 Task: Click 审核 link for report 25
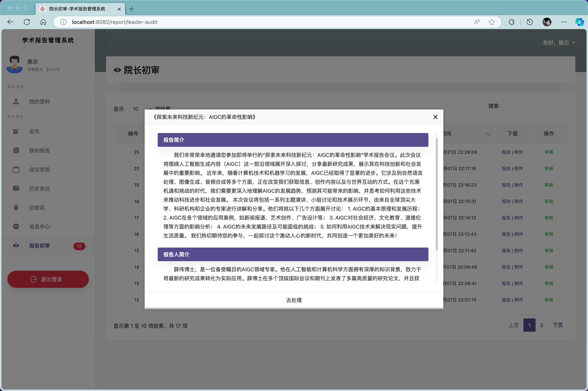pos(549,152)
